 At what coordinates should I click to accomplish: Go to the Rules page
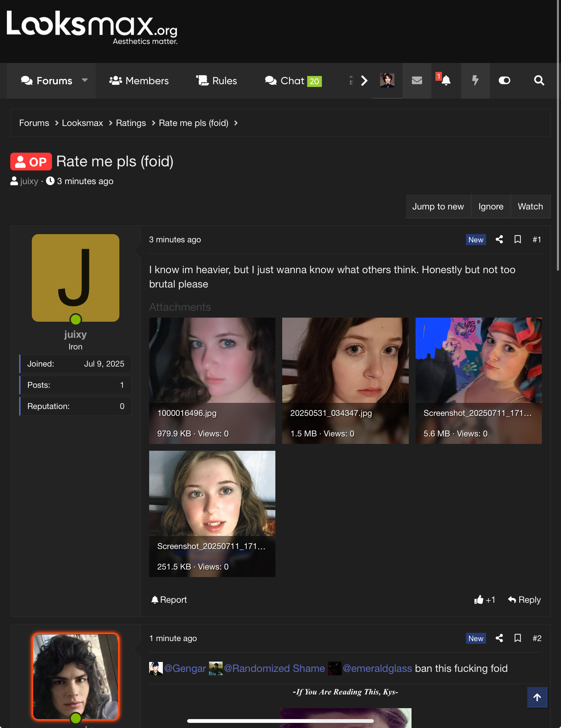217,81
